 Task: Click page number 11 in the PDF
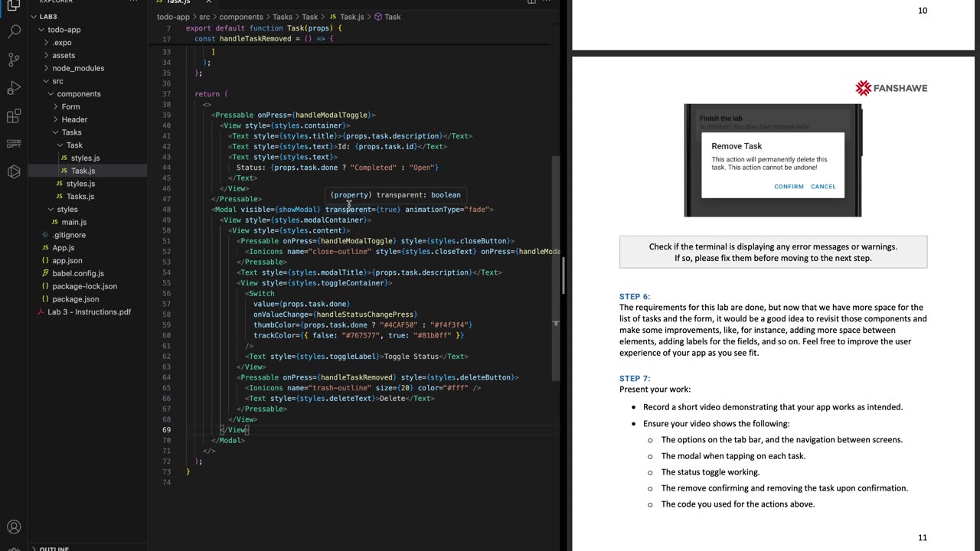point(923,538)
